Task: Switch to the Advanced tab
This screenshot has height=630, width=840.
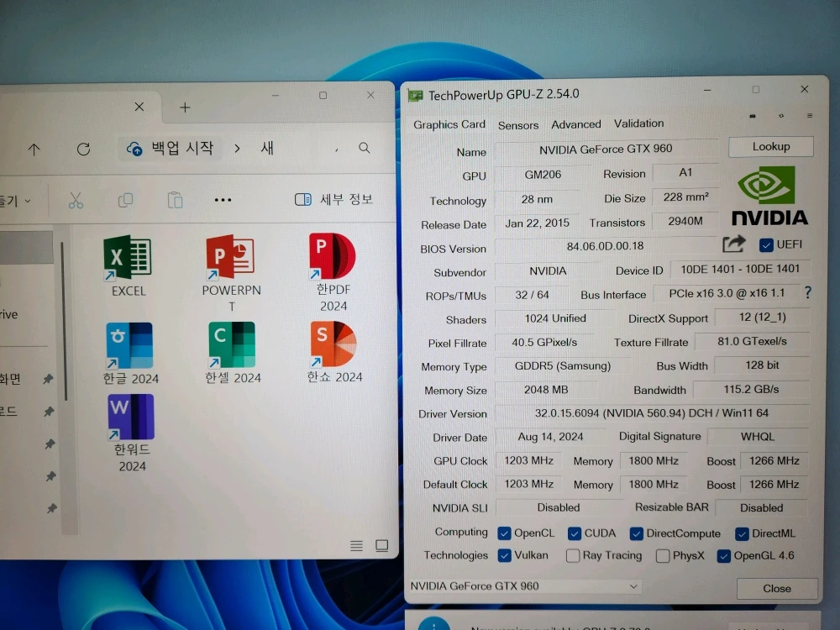Action: click(576, 124)
